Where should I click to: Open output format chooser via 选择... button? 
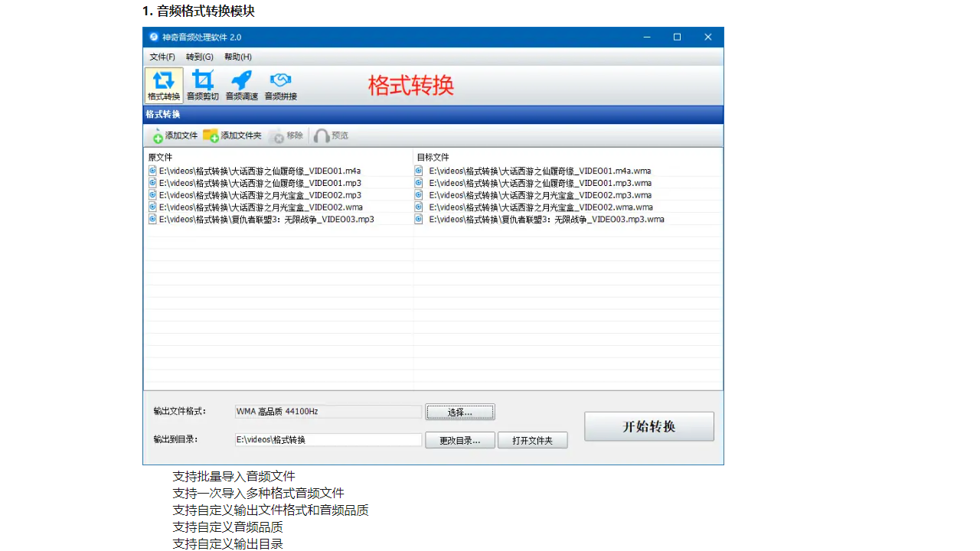point(459,412)
